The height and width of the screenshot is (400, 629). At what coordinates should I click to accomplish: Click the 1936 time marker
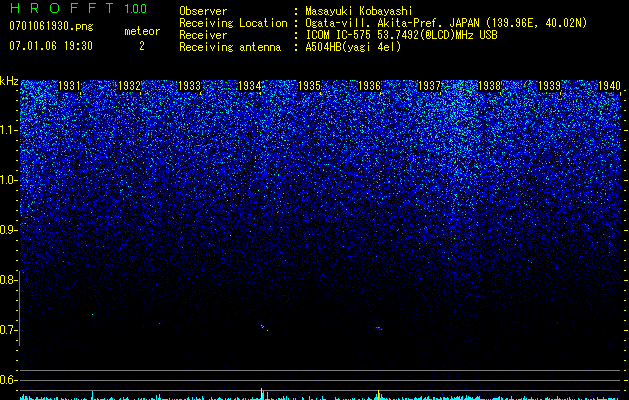tap(369, 86)
